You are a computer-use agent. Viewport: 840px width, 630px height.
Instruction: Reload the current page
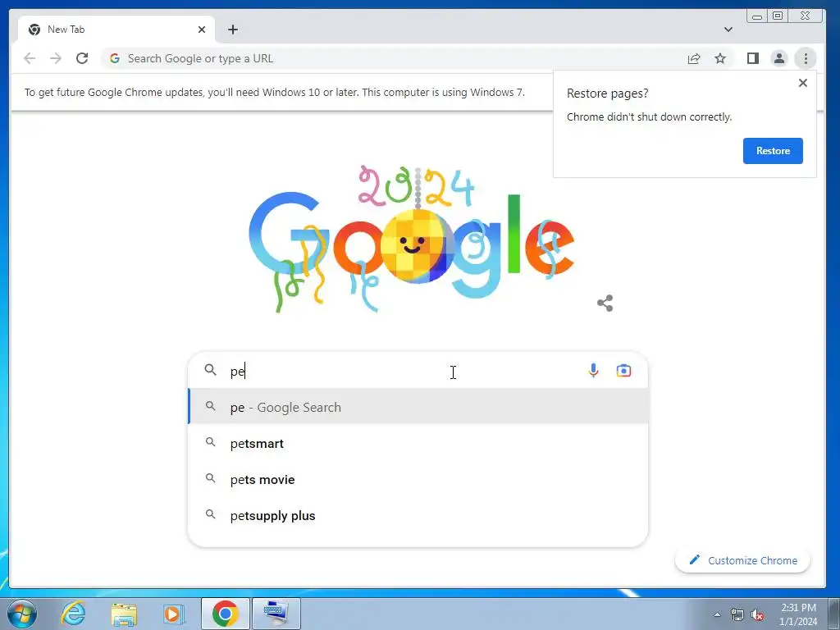82,58
